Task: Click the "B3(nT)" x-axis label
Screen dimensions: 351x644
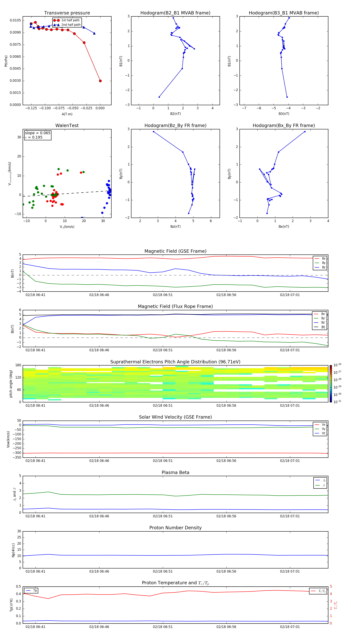Action: coord(284,114)
